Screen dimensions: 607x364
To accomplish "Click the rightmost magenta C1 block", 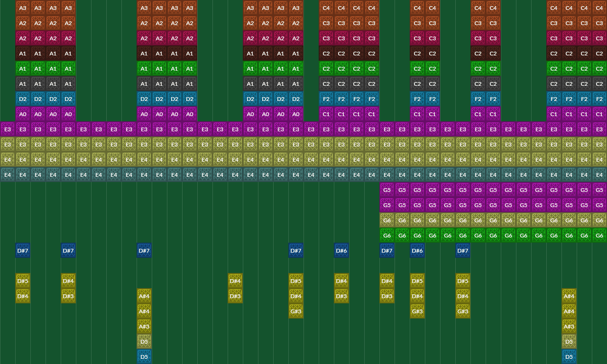I will coord(599,114).
